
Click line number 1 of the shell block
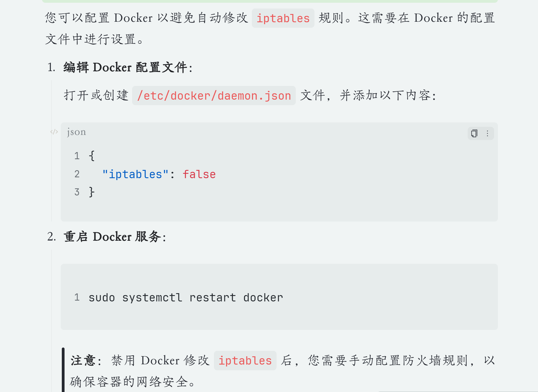(77, 297)
